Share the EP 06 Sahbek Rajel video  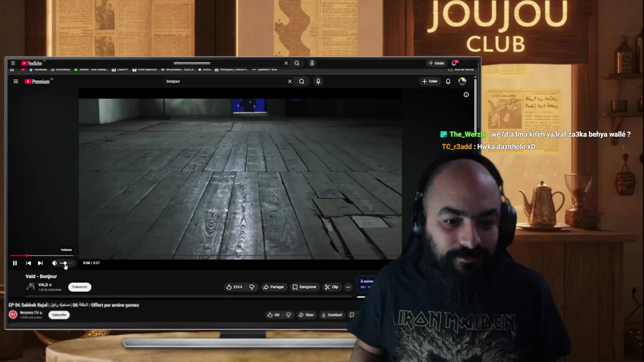306,315
